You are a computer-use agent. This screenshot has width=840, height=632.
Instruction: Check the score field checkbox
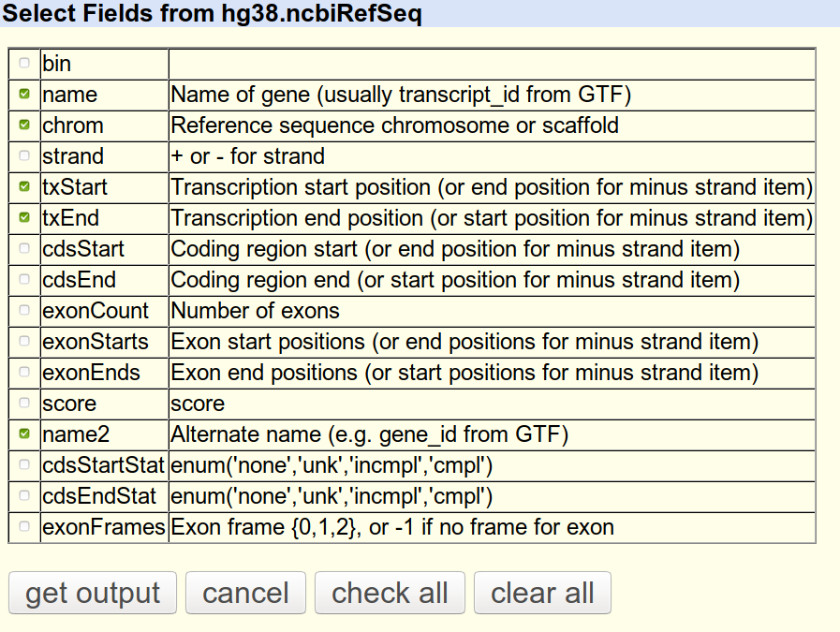(x=24, y=404)
